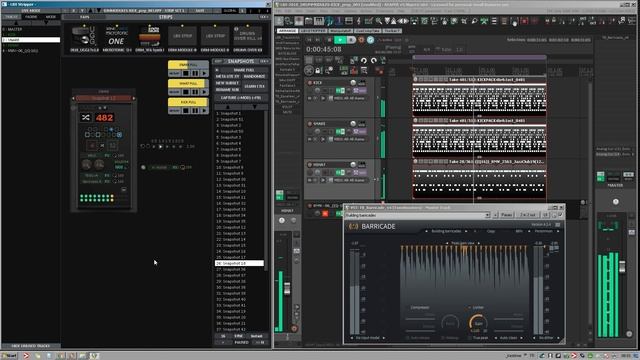Select the HIHAT track MIDI item
Image resolution: width=640 pixels, height=360 pixels.
pyautogui.click(x=479, y=179)
